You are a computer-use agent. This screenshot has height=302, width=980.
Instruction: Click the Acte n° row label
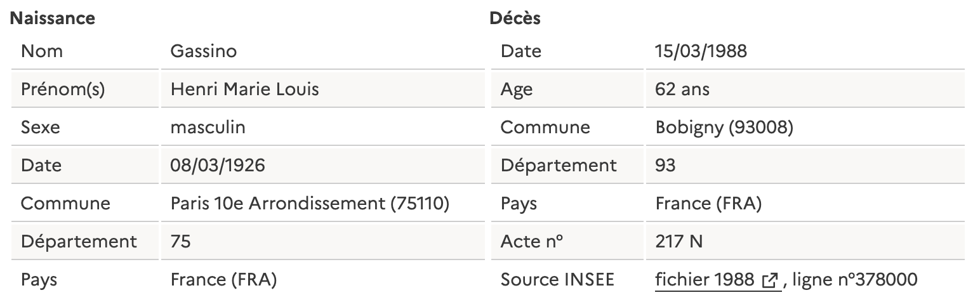click(x=532, y=241)
